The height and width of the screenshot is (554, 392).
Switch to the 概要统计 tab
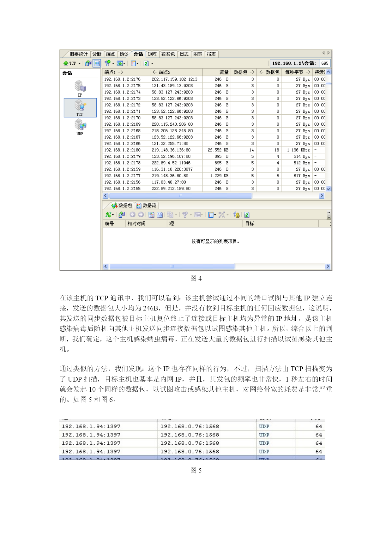point(78,54)
